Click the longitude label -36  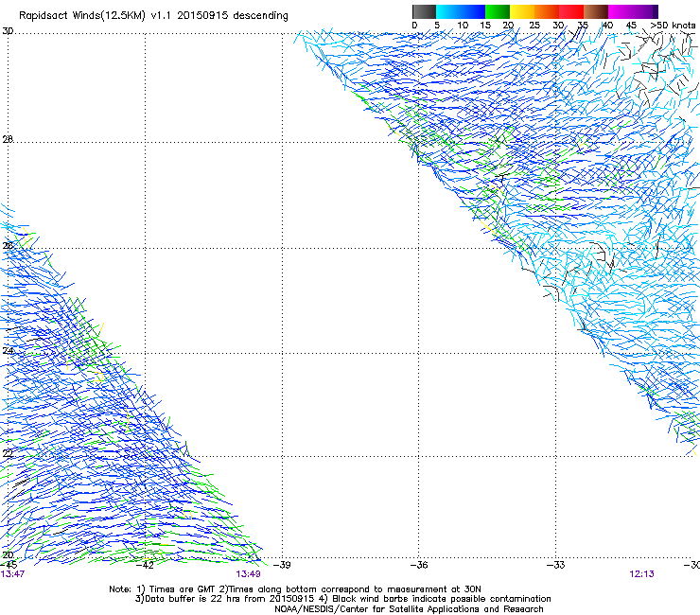418,565
